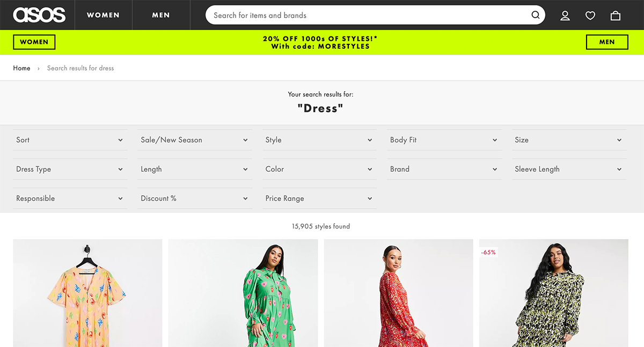Image resolution: width=644 pixels, height=347 pixels.
Task: Open the green floral dress product image
Action: tap(243, 292)
